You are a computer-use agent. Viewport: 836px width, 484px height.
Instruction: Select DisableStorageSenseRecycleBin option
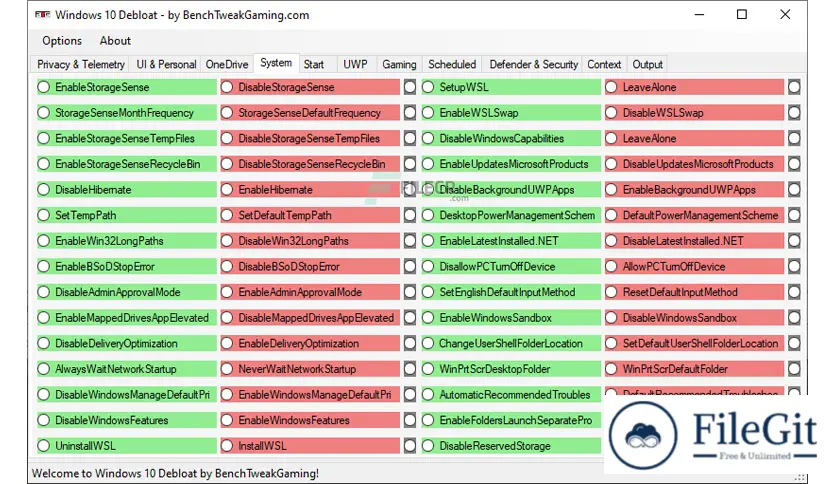[x=310, y=164]
